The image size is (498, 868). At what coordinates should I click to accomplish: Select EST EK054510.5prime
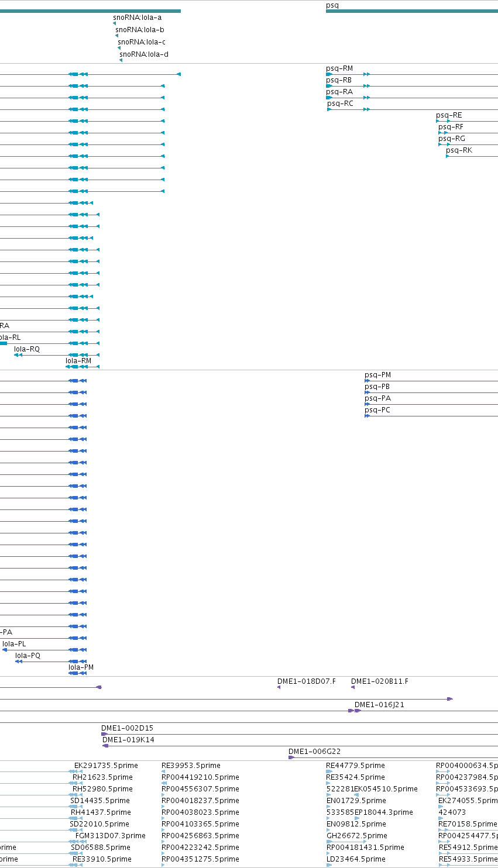(x=386, y=789)
